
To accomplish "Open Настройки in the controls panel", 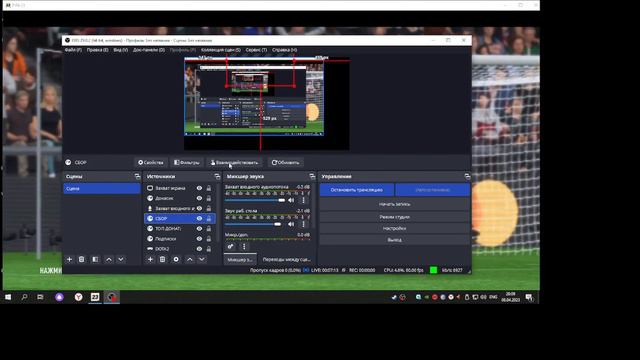I will click(394, 229).
